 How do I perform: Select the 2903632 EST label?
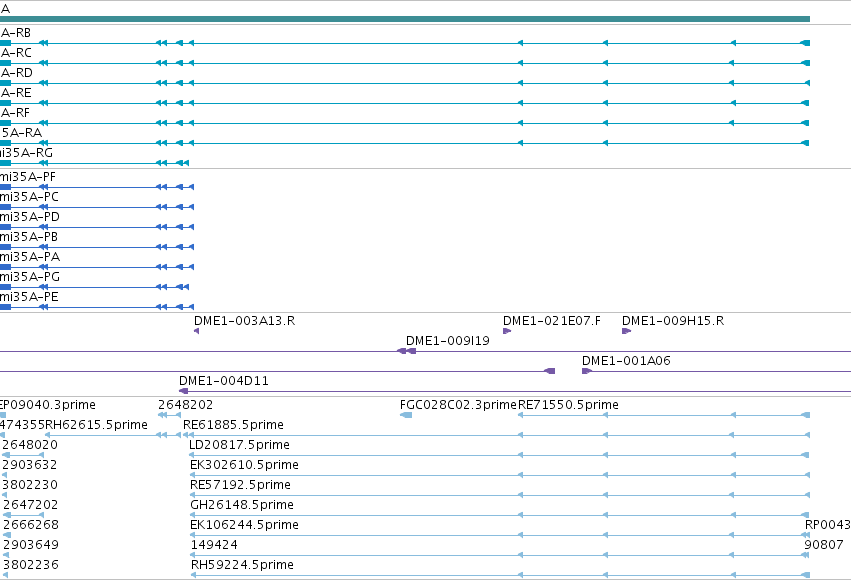point(30,465)
